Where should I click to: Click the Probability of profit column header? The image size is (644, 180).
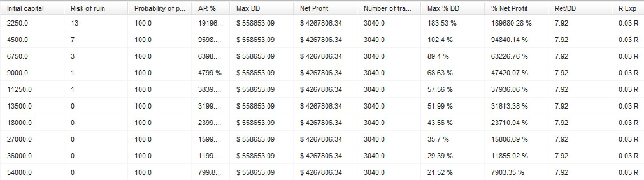click(159, 9)
